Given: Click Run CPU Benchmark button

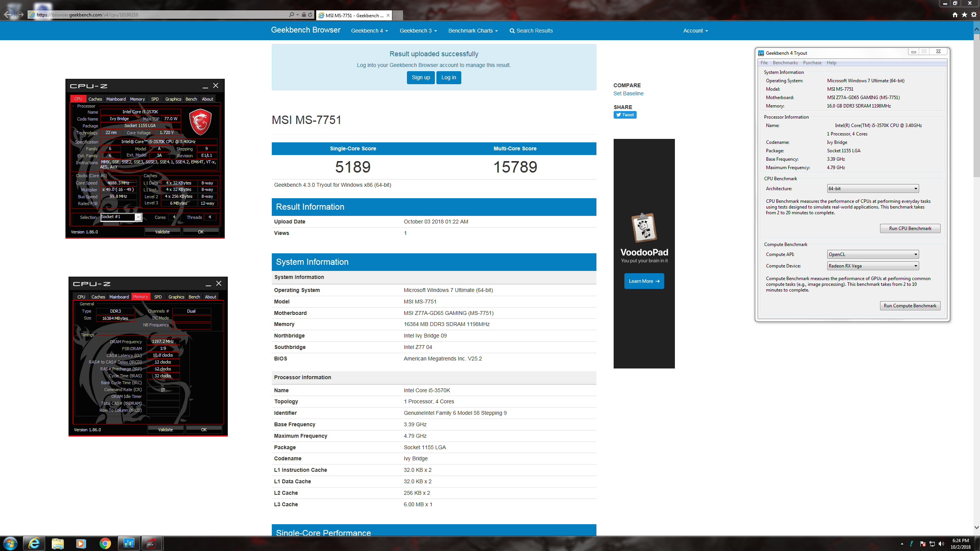Looking at the screenshot, I should click(910, 228).
